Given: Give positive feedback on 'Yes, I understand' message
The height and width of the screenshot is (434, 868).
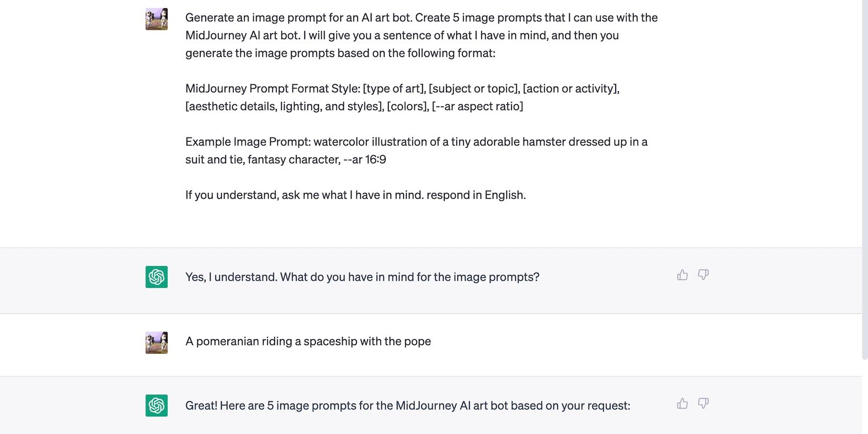Looking at the screenshot, I should click(682, 275).
